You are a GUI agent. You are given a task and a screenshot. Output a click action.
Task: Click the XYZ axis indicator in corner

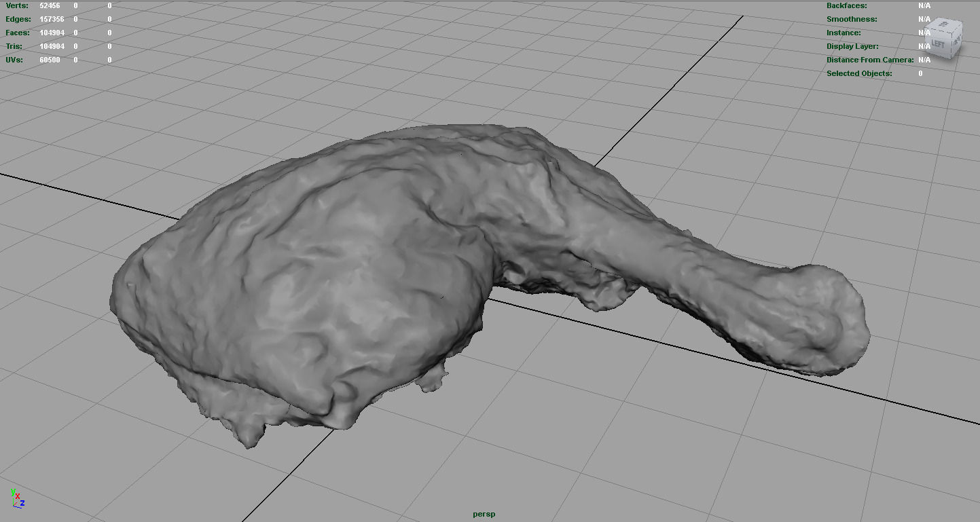point(18,498)
